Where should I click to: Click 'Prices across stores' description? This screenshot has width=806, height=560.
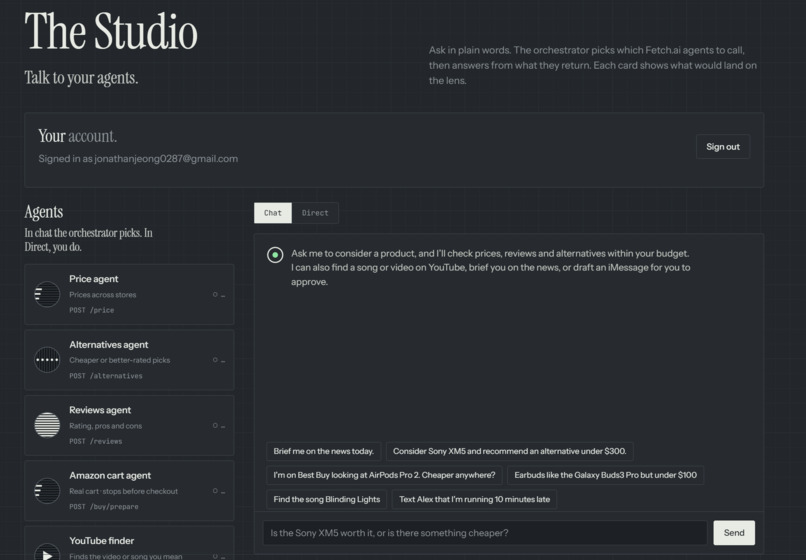(103, 295)
